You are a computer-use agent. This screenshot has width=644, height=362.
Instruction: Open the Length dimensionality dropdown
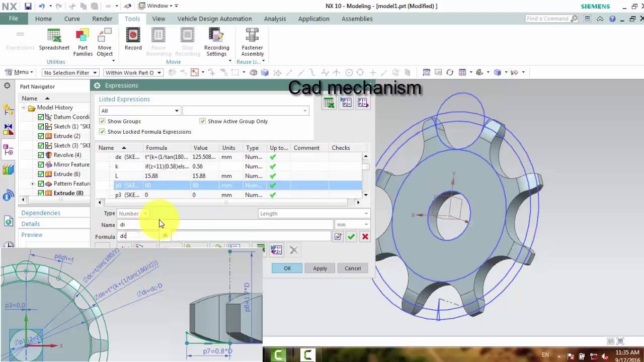coord(314,214)
